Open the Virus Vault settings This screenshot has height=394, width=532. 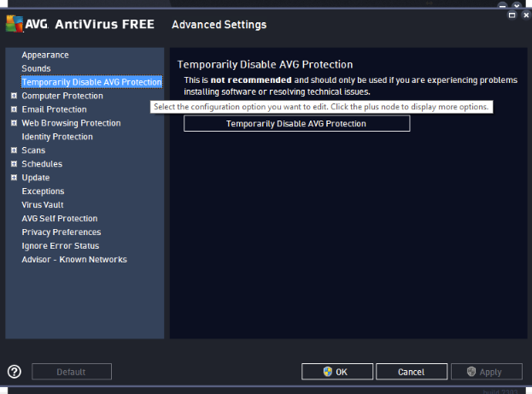click(x=43, y=205)
